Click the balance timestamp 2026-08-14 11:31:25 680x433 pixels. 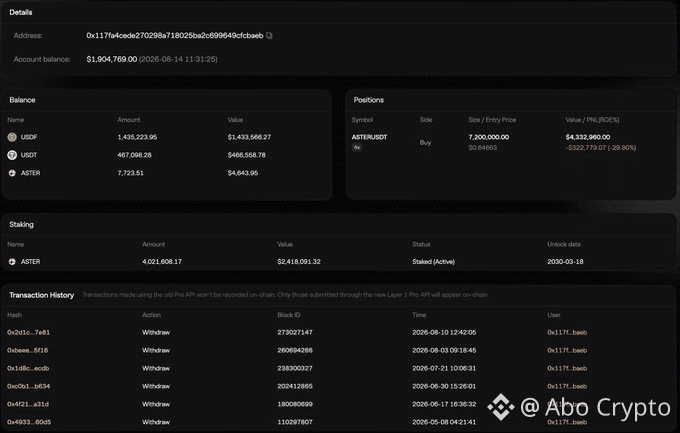178,59
